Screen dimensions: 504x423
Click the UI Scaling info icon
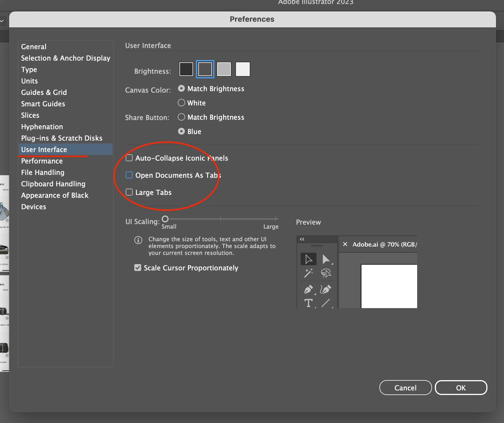138,240
